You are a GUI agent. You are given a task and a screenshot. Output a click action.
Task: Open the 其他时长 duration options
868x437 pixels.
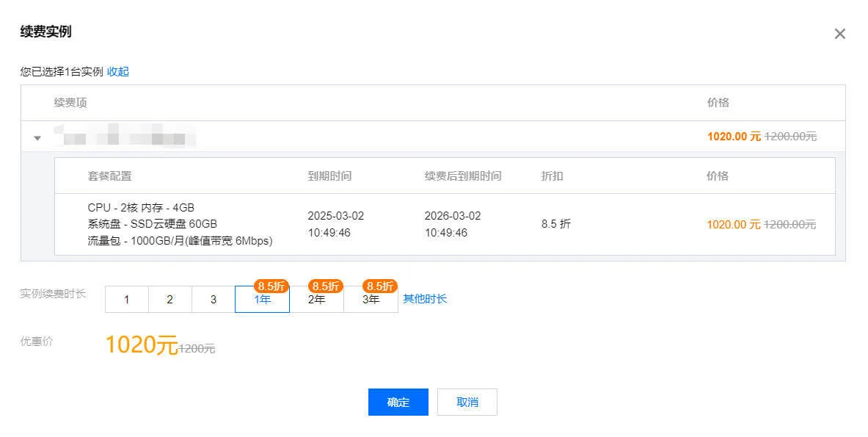pos(425,299)
